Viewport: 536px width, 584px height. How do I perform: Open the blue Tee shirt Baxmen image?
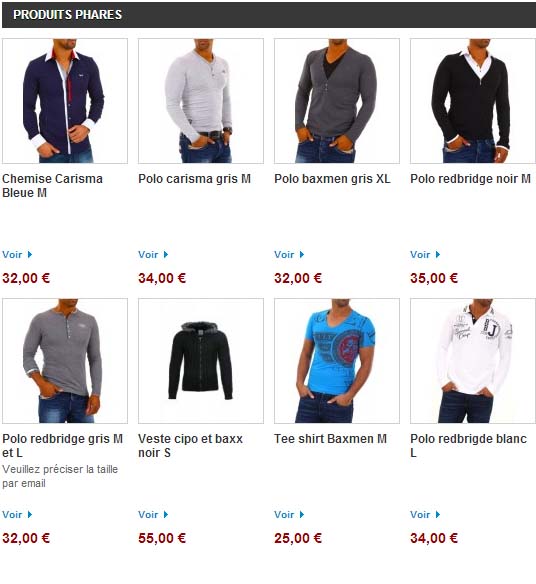(x=337, y=361)
